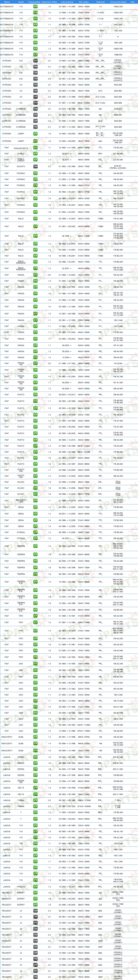Click the fuel icon in the Autobianchi 1.1 4WD row
The height and width of the screenshot is (980, 138).
35,31
